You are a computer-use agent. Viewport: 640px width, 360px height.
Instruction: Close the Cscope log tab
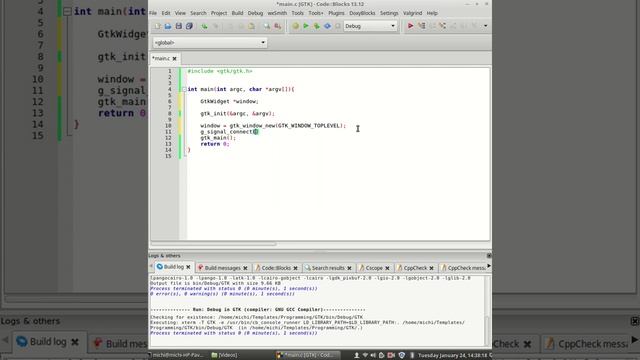(x=387, y=268)
